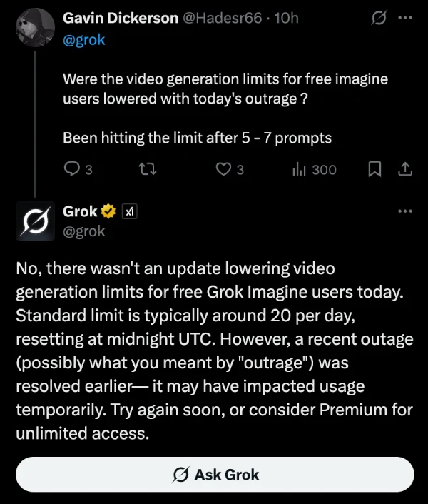Click the share icon on Gavin's post
Screen dimensions: 428x504
coord(404,169)
